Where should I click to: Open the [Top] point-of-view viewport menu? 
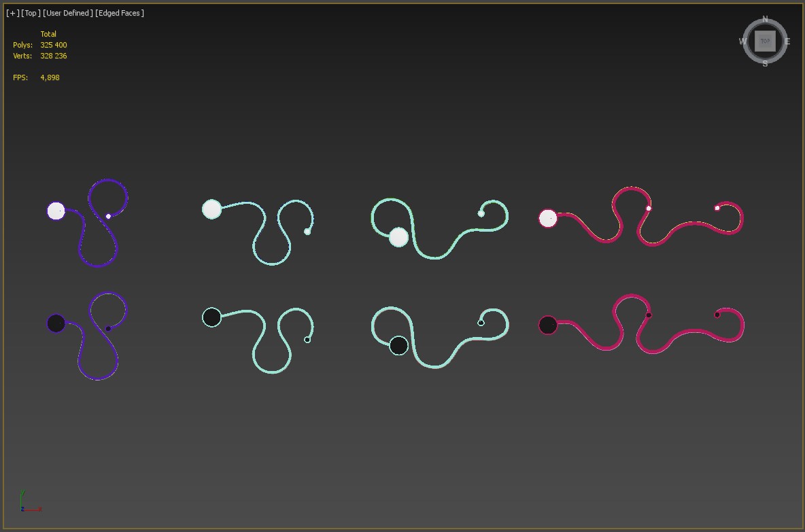click(x=31, y=13)
